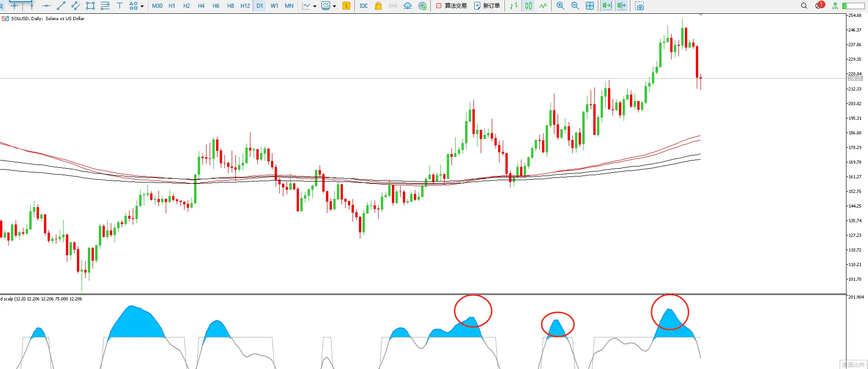Open the cloud VPS hosting icon
Screen dimensions: 868x369
[407, 6]
